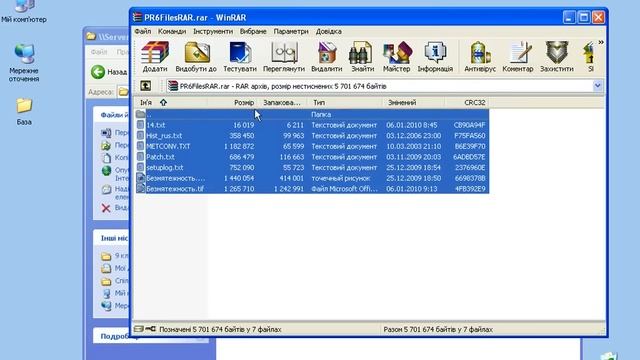Click the Тестувати (Test) toolbar icon
Image resolution: width=640 pixels, height=360 pixels.
(x=240, y=57)
